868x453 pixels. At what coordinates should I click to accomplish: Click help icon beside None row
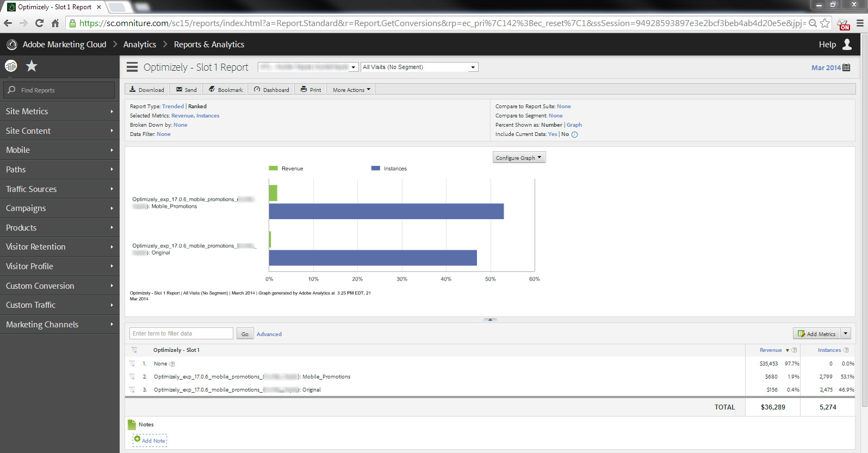[172, 364]
